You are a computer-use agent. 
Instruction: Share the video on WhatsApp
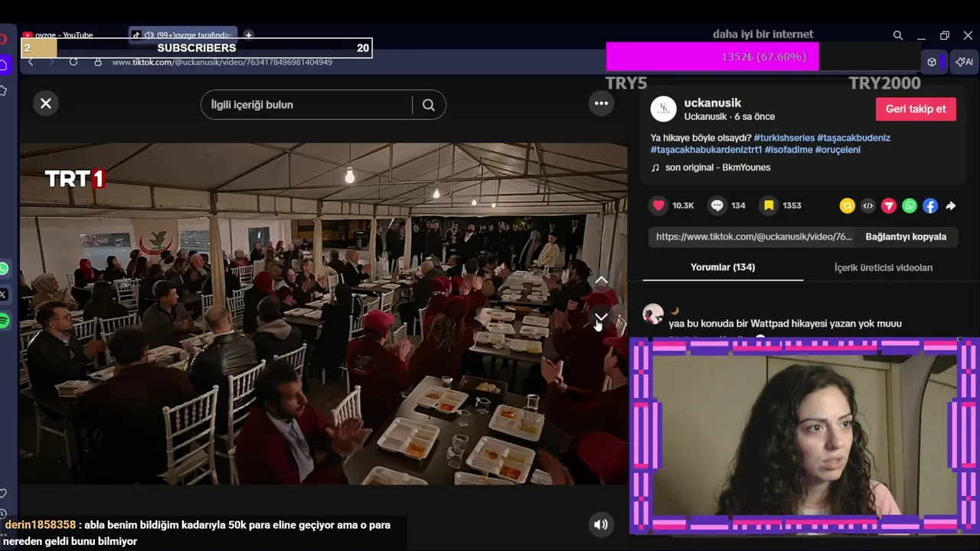[x=909, y=206]
